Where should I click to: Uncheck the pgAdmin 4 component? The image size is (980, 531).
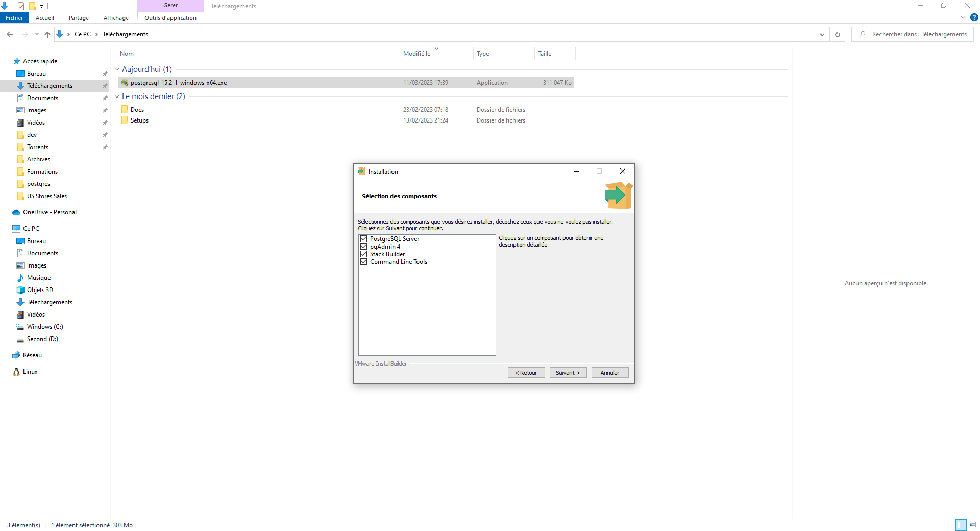pos(363,247)
